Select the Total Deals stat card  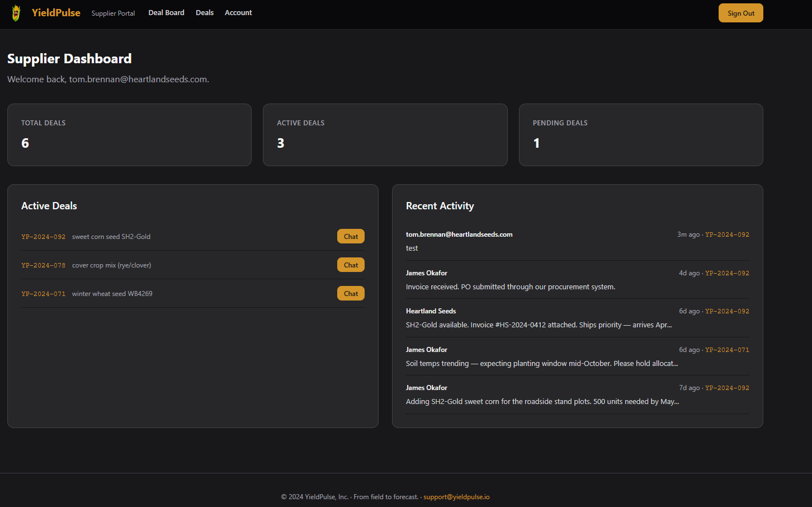point(129,135)
